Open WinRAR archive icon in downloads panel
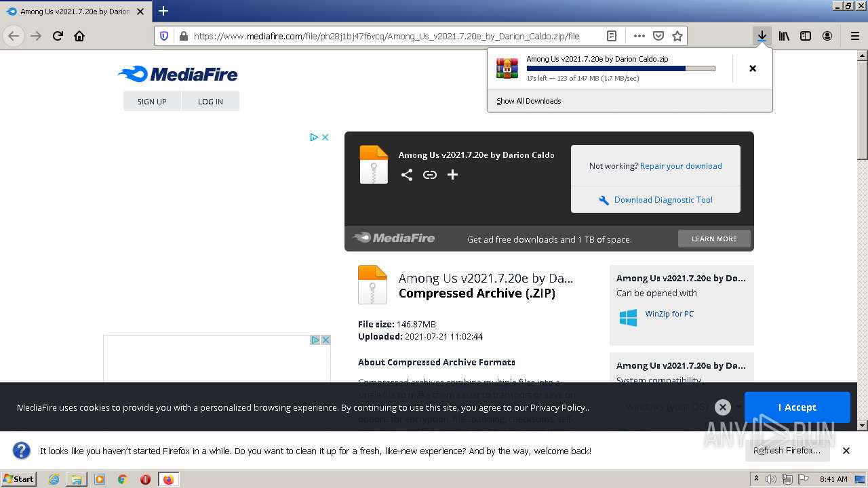This screenshot has width=868, height=488. click(507, 68)
